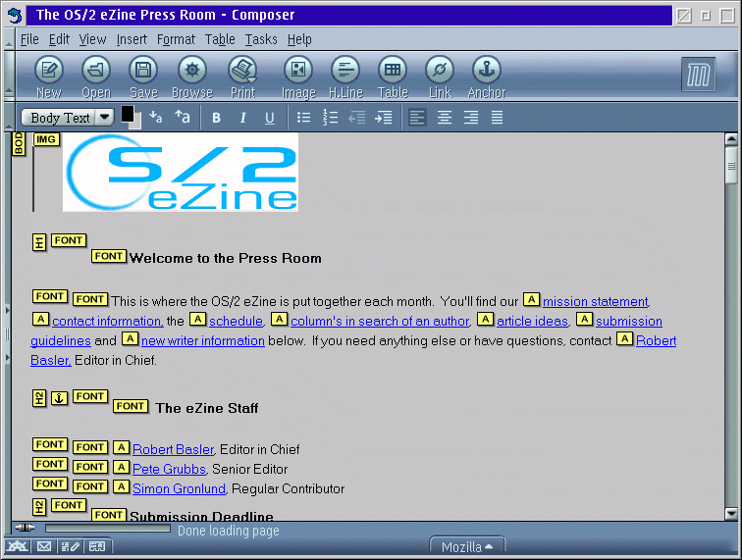This screenshot has height=560, width=742.
Task: Open the Print button dropdown arrow
Action: 251,80
